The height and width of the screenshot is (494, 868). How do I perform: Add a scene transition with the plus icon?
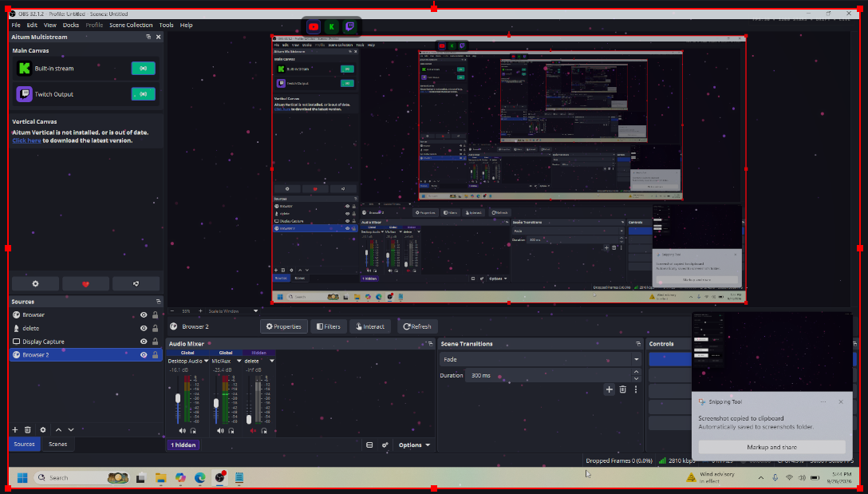click(609, 389)
